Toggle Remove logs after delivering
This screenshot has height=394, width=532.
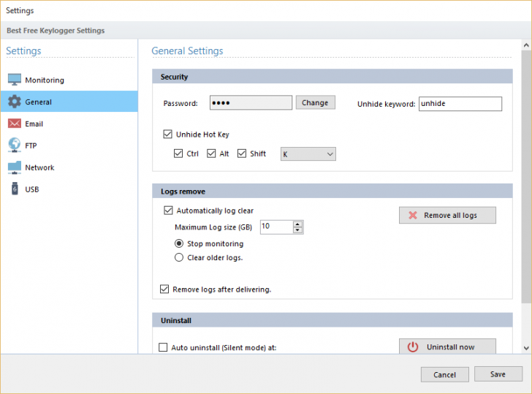pos(164,289)
